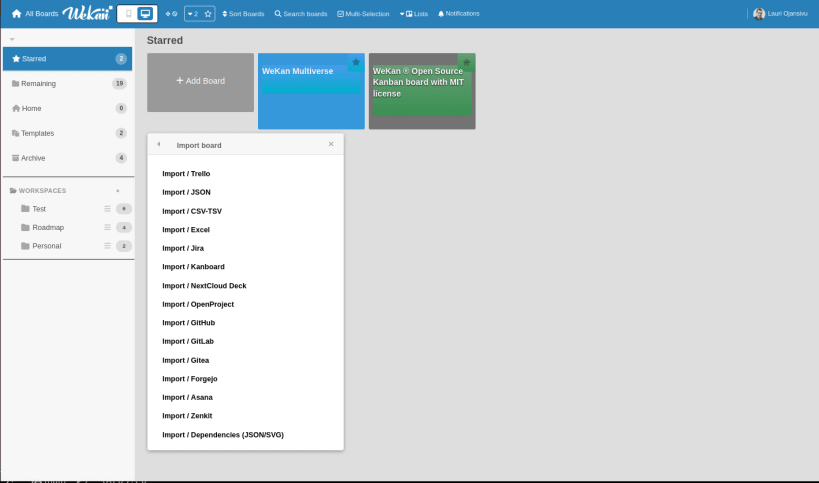Open Notifications bell

point(459,14)
